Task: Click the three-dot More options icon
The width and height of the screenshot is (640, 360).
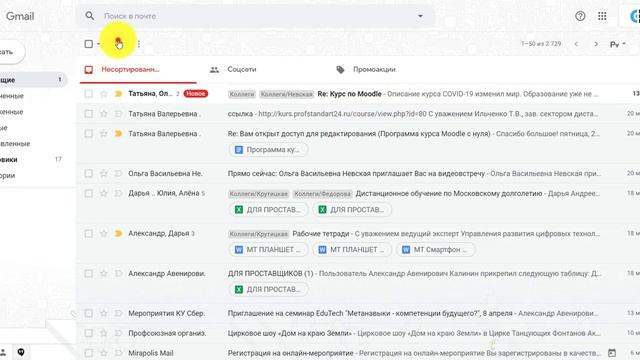Action: pyautogui.click(x=139, y=44)
